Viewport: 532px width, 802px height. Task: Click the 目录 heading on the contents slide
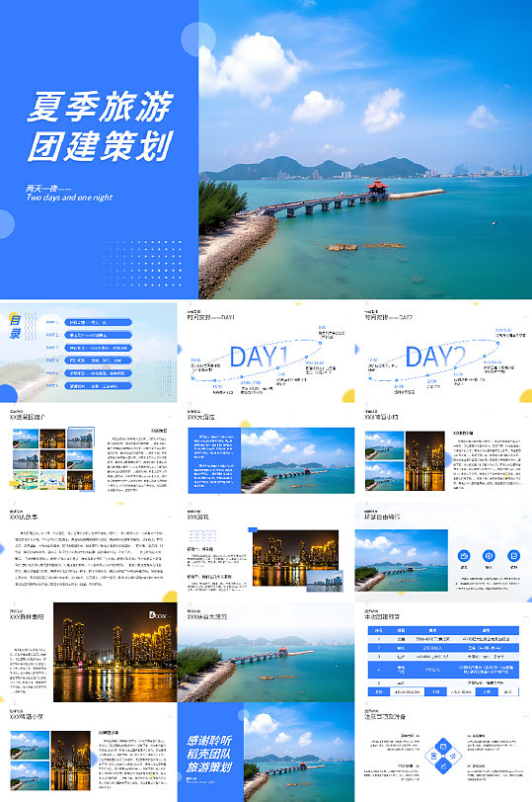tap(16, 327)
